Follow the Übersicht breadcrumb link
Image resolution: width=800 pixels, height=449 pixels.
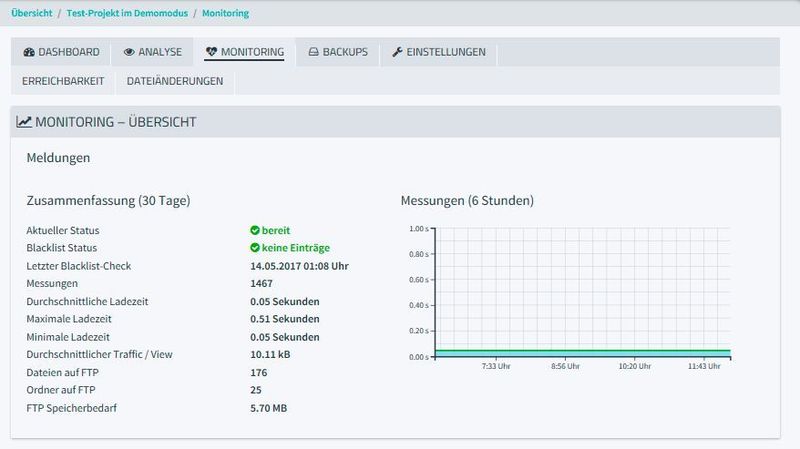(x=32, y=13)
